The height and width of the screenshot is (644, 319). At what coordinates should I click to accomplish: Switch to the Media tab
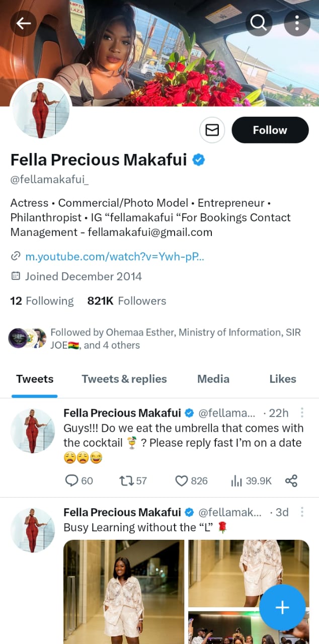point(213,379)
